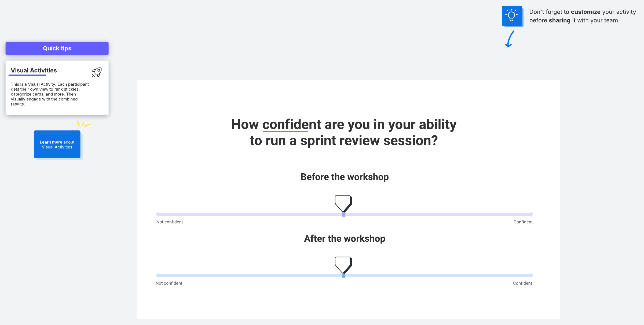Click the yellow sparkle marks above Learn more
The image size is (644, 325).
[83, 124]
